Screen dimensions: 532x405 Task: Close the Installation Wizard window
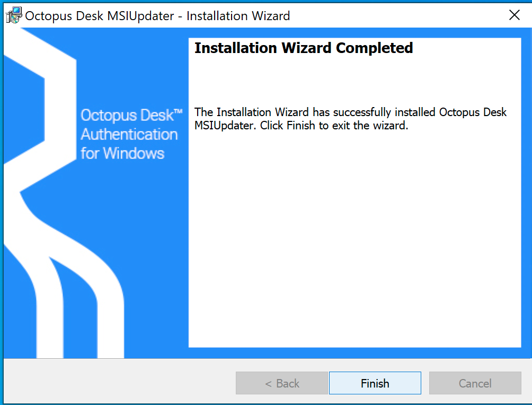pyautogui.click(x=515, y=15)
